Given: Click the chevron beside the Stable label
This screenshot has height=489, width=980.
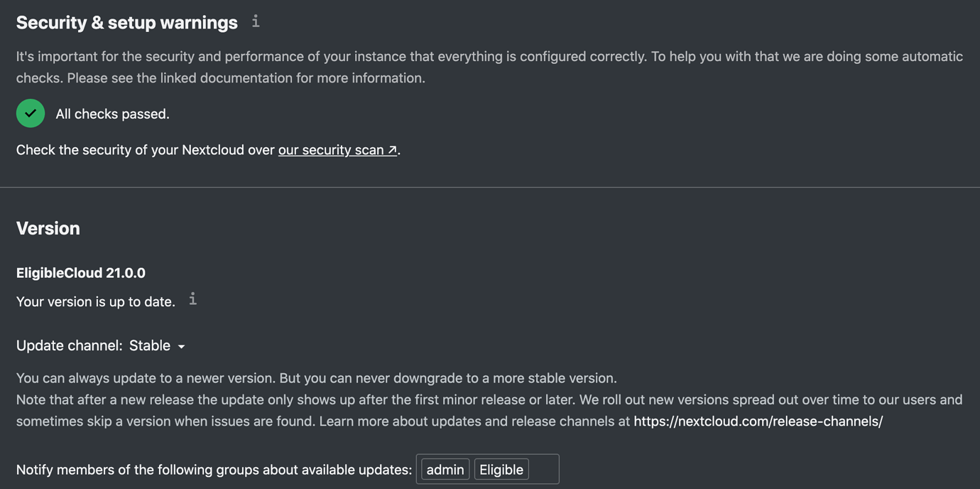Looking at the screenshot, I should click(x=182, y=346).
